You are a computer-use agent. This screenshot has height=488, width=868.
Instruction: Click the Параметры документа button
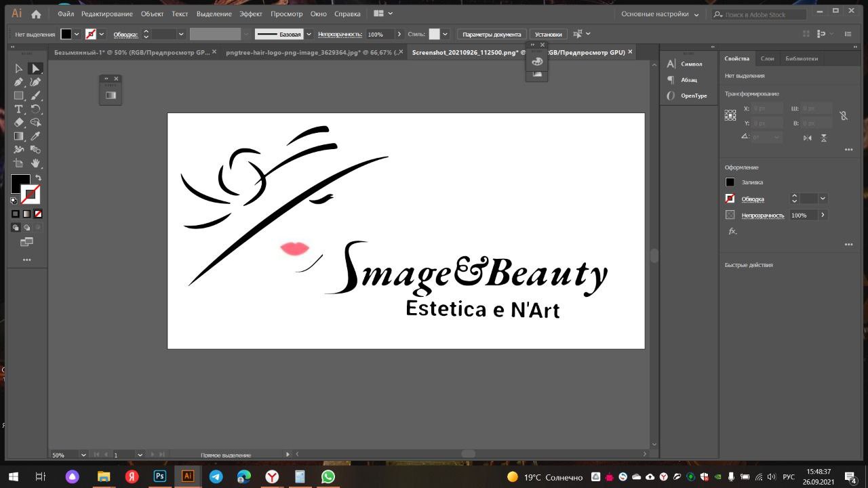coord(492,34)
